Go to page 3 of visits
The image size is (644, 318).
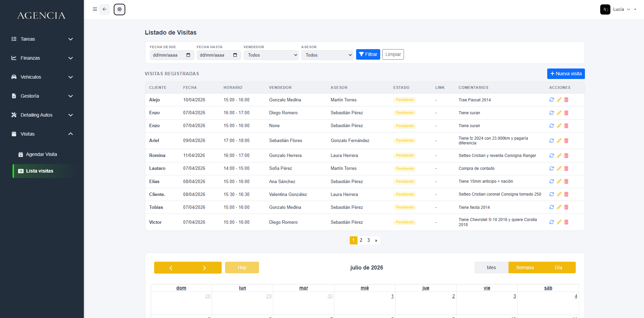(x=369, y=240)
